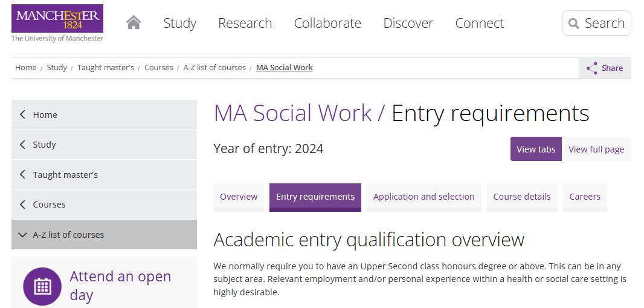Open the Research menu
Viewport: 644px width, 308px height.
tap(245, 23)
